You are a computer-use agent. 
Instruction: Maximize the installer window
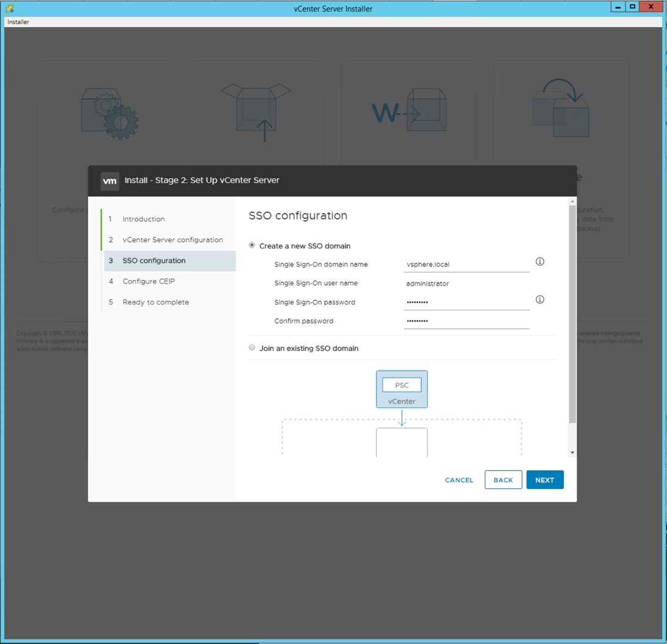[x=633, y=7]
